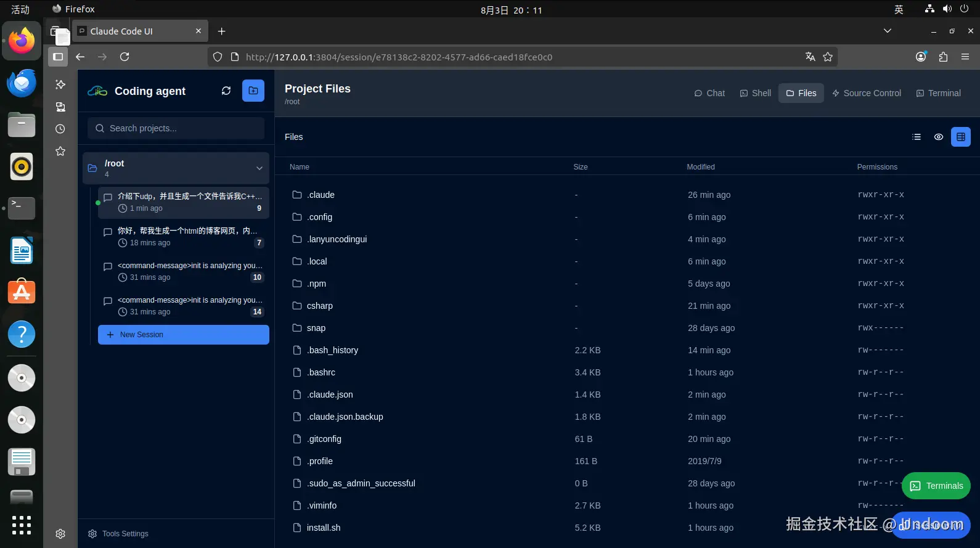
Task: Click the New Session button
Action: (x=184, y=335)
